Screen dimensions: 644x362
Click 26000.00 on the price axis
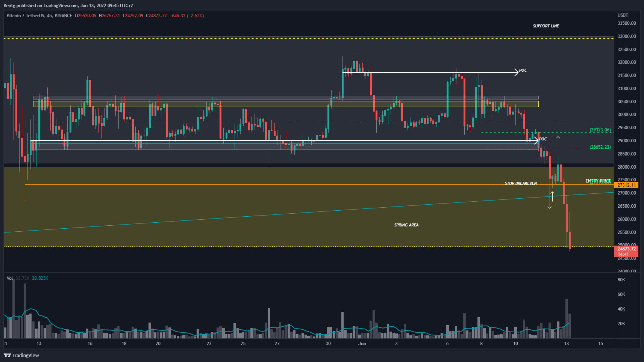click(627, 219)
